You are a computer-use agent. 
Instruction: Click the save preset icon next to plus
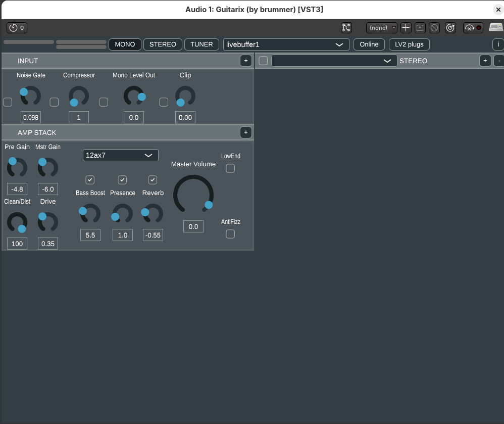point(420,28)
